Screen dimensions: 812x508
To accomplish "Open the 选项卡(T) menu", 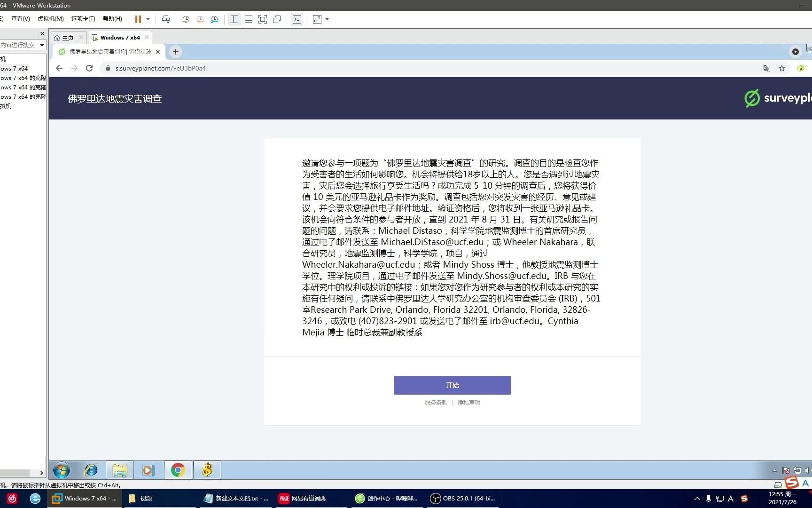I will point(83,19).
